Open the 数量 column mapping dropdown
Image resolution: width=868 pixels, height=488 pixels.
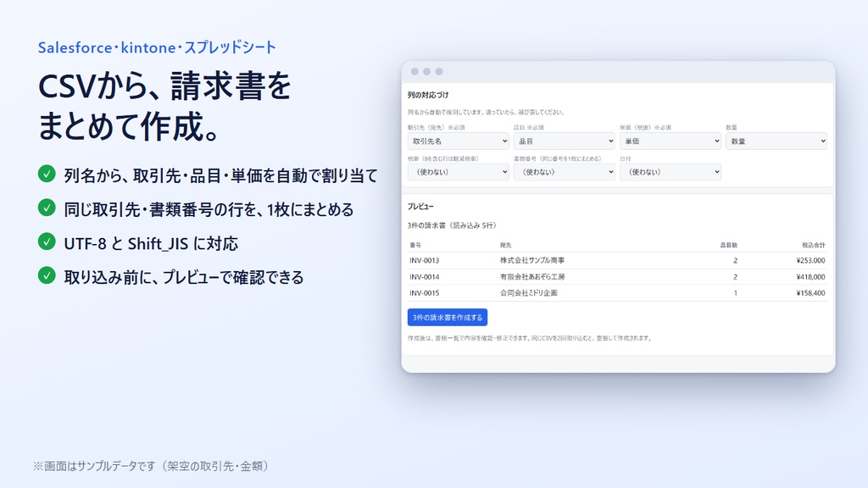point(776,141)
